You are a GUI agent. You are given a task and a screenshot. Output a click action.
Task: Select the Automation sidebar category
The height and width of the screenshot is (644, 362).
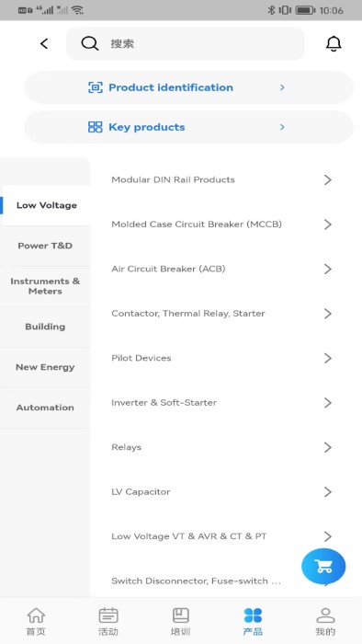point(45,408)
